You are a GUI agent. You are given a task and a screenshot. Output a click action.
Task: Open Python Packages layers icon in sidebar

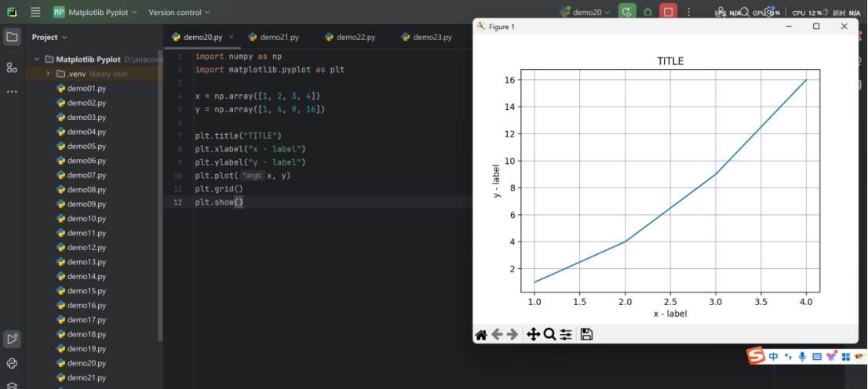(12, 384)
